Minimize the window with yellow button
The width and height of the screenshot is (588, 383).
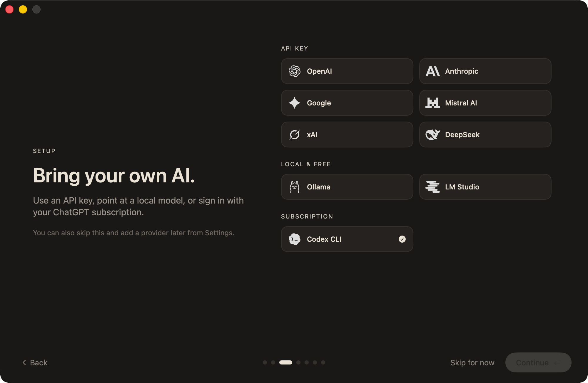pos(23,9)
